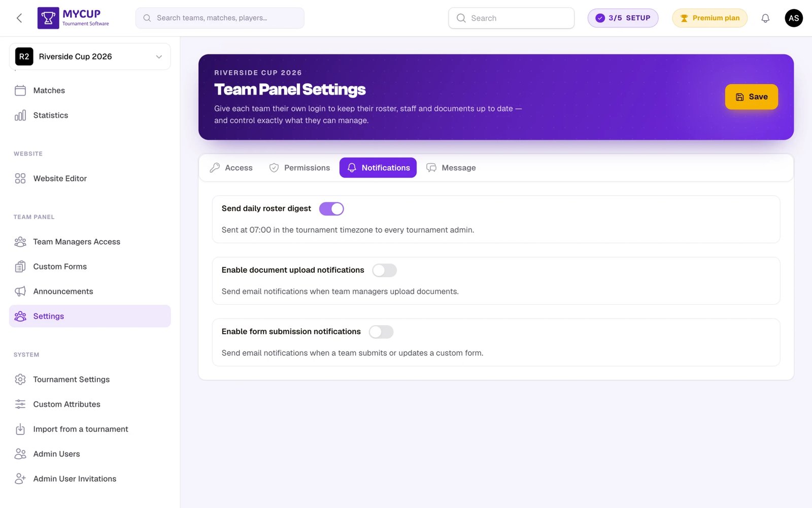Click the Team Panel Settings heading
This screenshot has width=812, height=508.
coord(290,89)
